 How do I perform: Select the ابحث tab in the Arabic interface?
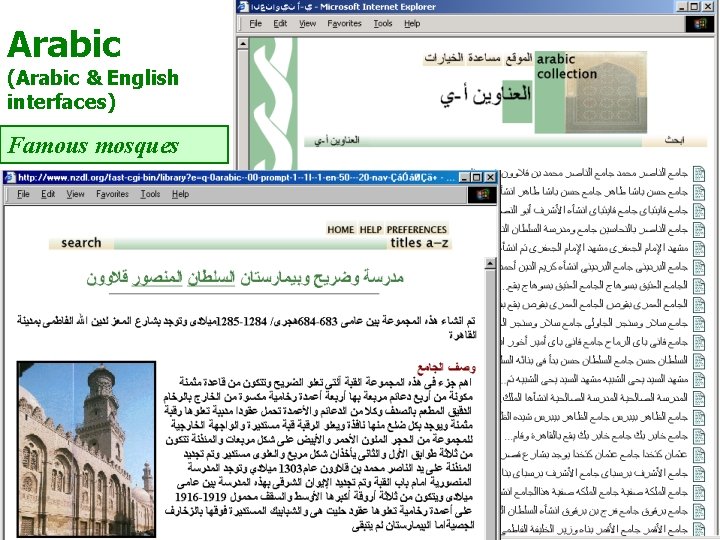point(674,141)
